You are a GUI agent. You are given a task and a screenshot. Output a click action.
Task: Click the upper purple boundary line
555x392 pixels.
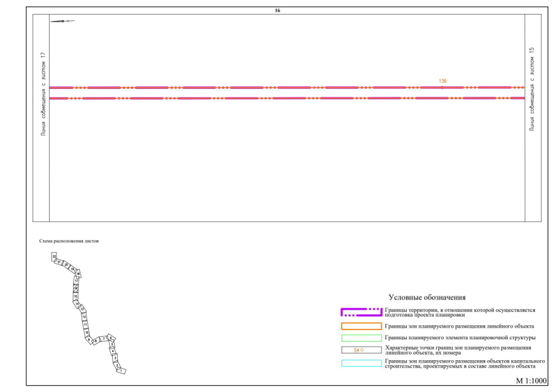point(245,88)
